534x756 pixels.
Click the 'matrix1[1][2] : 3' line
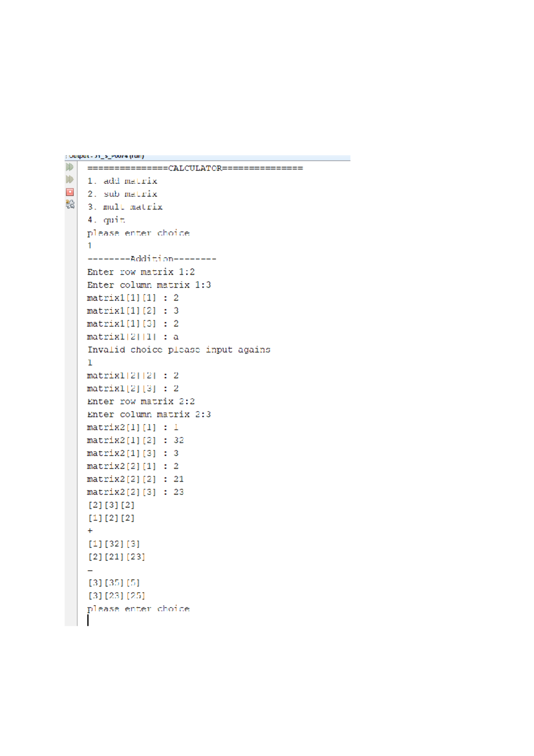[x=133, y=311]
